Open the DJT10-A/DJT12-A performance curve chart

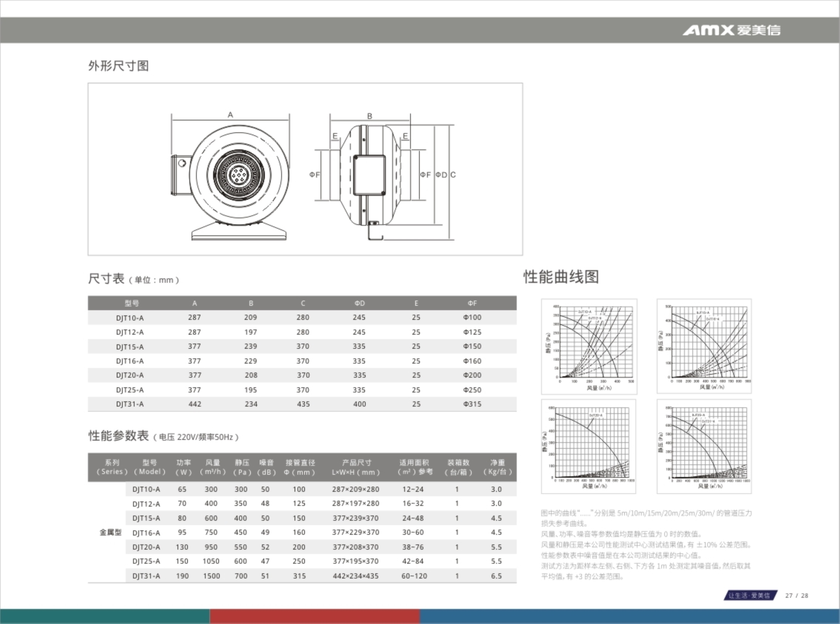pyautogui.click(x=589, y=346)
